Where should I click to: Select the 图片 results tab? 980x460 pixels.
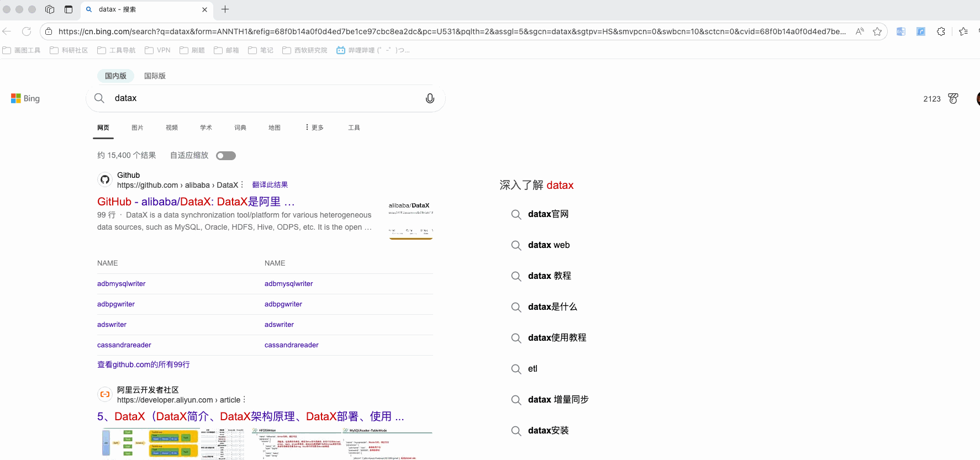point(138,128)
